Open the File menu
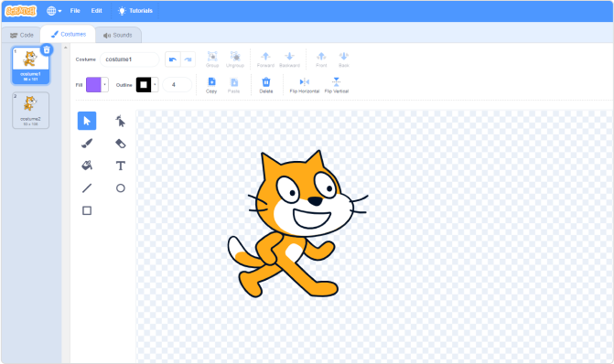614x364 pixels. [x=75, y=11]
